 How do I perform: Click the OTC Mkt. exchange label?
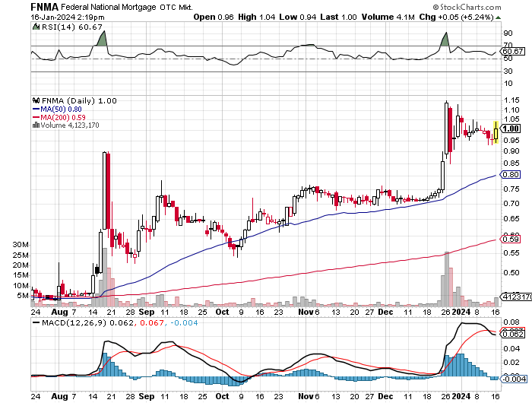[176, 7]
